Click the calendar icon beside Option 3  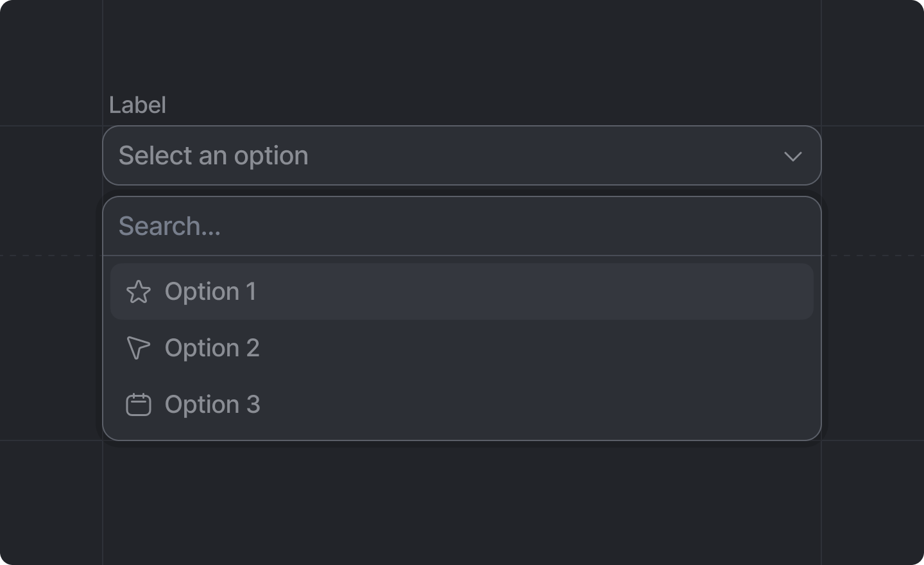pos(139,404)
